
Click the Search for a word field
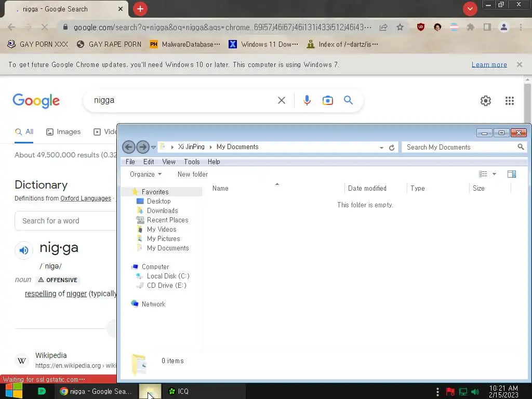66,221
